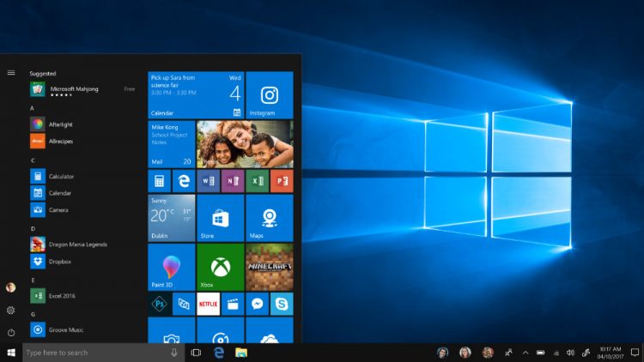
Task: Open the Weather tile for Dublin
Action: coord(171,218)
